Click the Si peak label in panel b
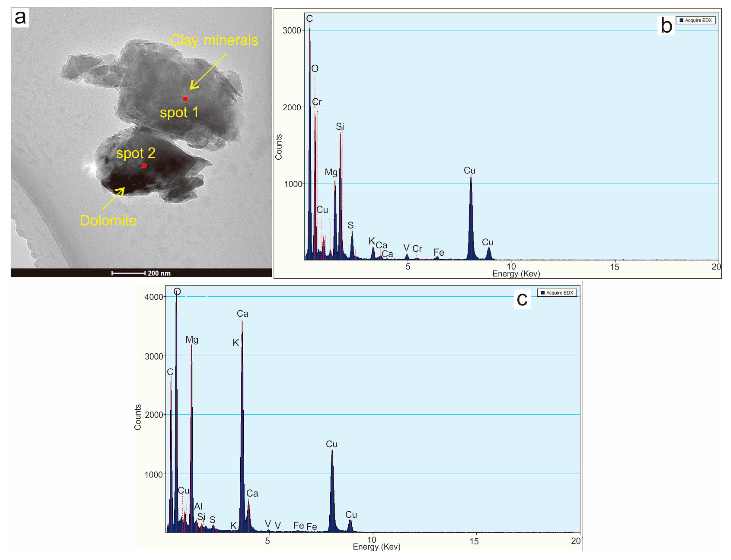This screenshot has width=731, height=560. tap(340, 127)
